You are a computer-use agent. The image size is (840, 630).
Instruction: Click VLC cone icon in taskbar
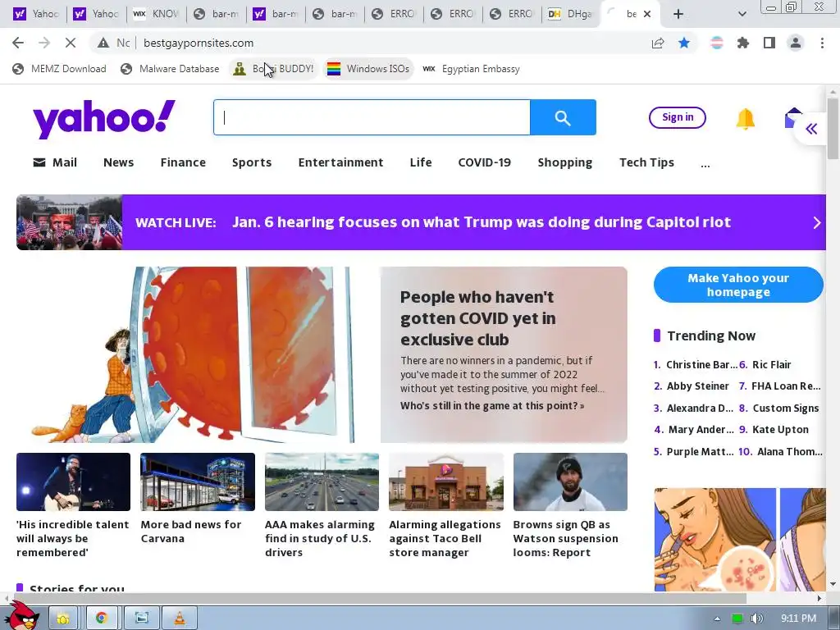tap(180, 618)
